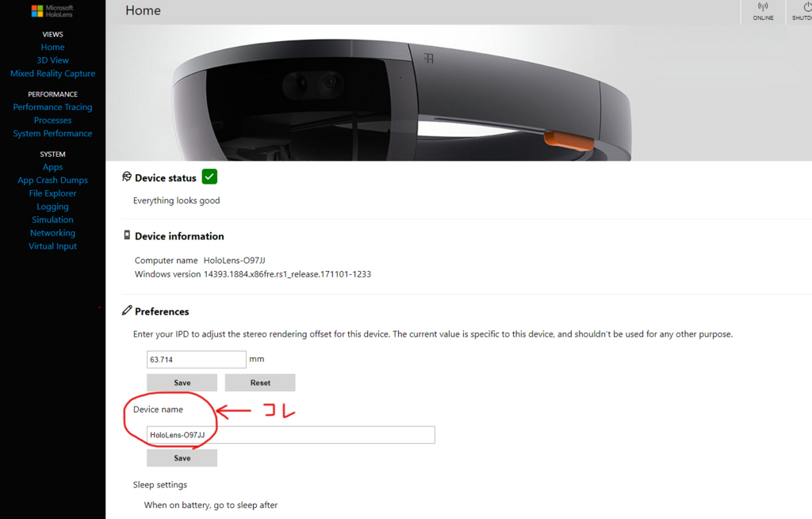
Task: Open System Performance page
Action: (x=53, y=133)
